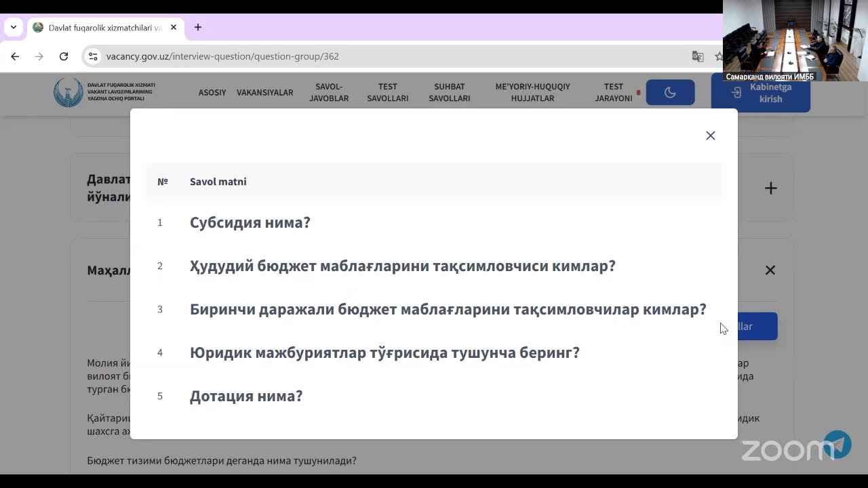Close the question list dialog

click(x=710, y=136)
